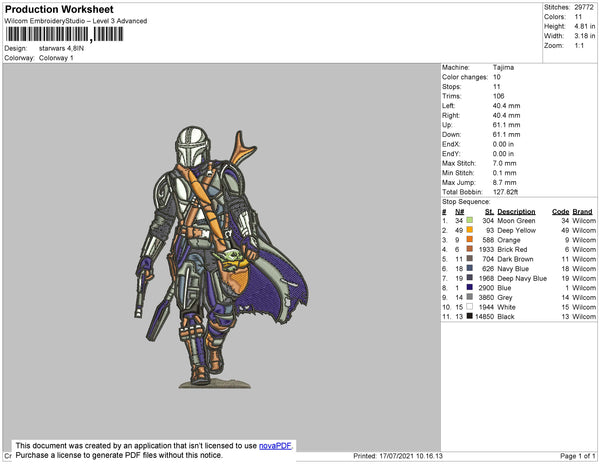600x464 pixels.
Task: Click the Brand column header
Action: coord(583,212)
